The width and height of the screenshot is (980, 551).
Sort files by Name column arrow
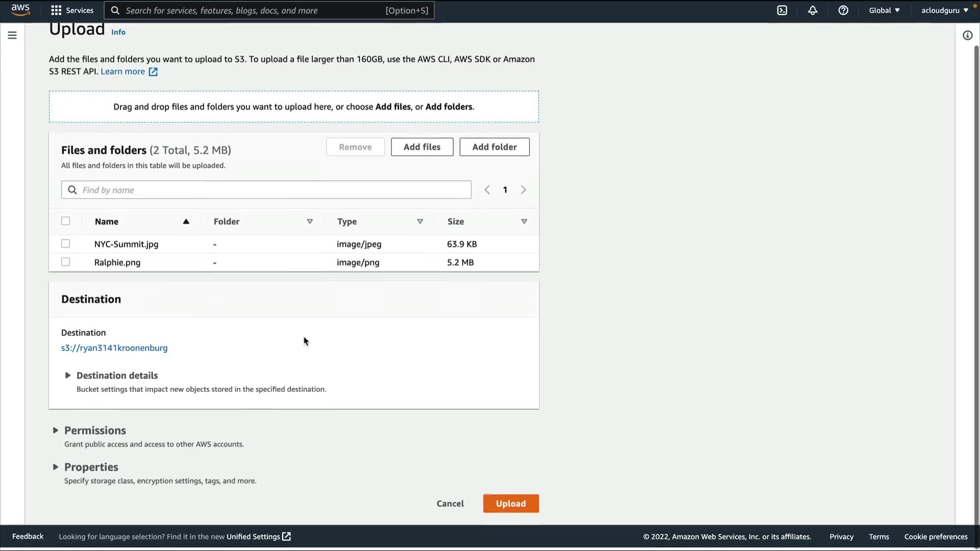186,221
